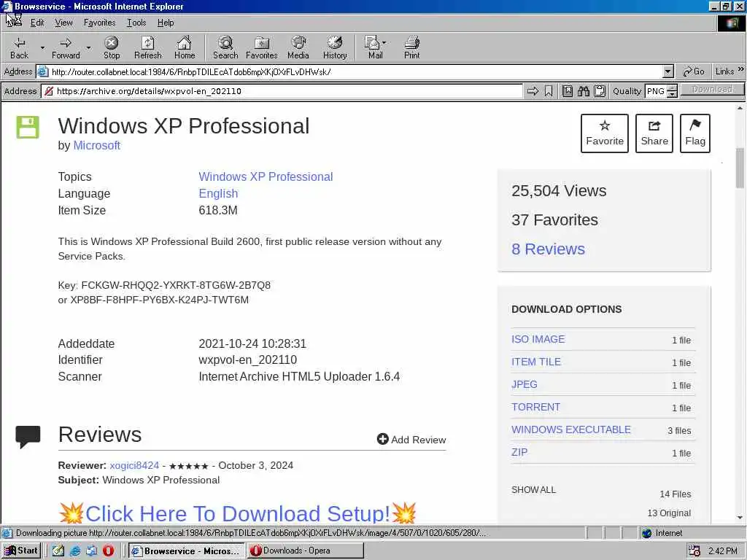Open the English language link

pos(218,193)
